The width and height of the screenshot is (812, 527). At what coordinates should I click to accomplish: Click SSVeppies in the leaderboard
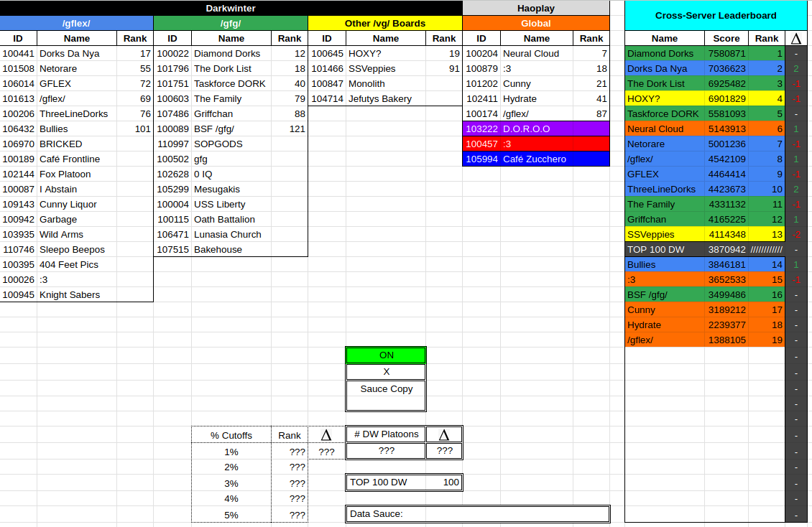pos(665,235)
